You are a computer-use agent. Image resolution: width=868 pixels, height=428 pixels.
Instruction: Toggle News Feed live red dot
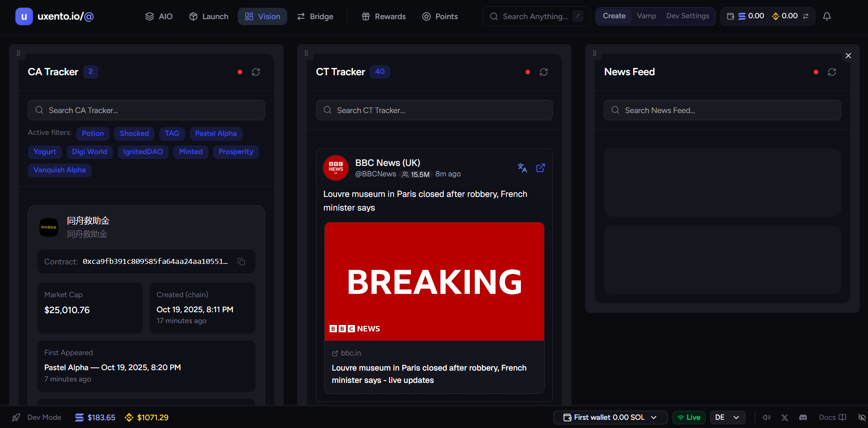pyautogui.click(x=816, y=72)
